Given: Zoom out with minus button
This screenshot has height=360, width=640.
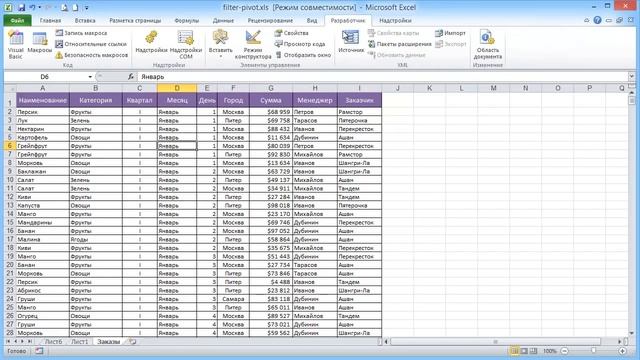Looking at the screenshot, I should (564, 351).
